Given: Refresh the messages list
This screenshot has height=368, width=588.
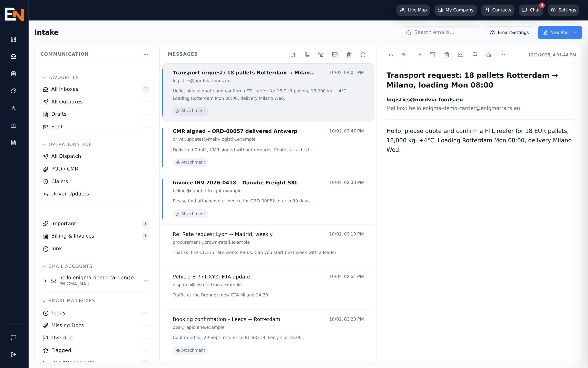Looking at the screenshot, I should point(363,55).
